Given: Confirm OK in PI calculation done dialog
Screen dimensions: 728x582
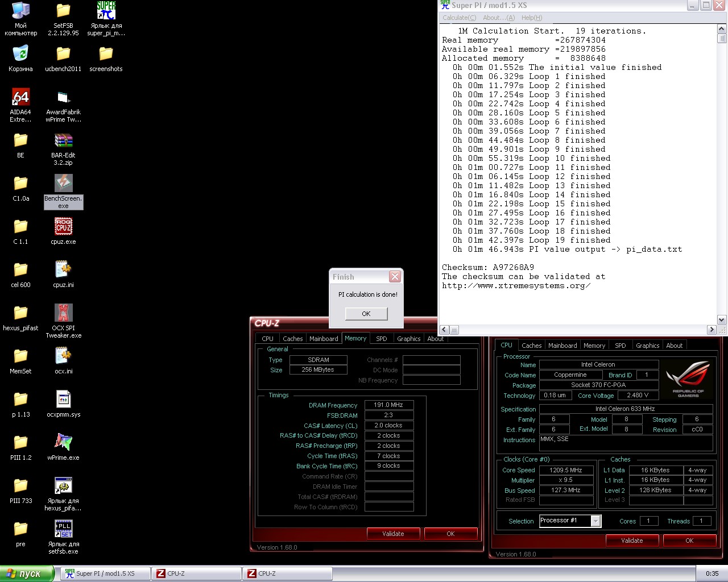Looking at the screenshot, I should 366,314.
